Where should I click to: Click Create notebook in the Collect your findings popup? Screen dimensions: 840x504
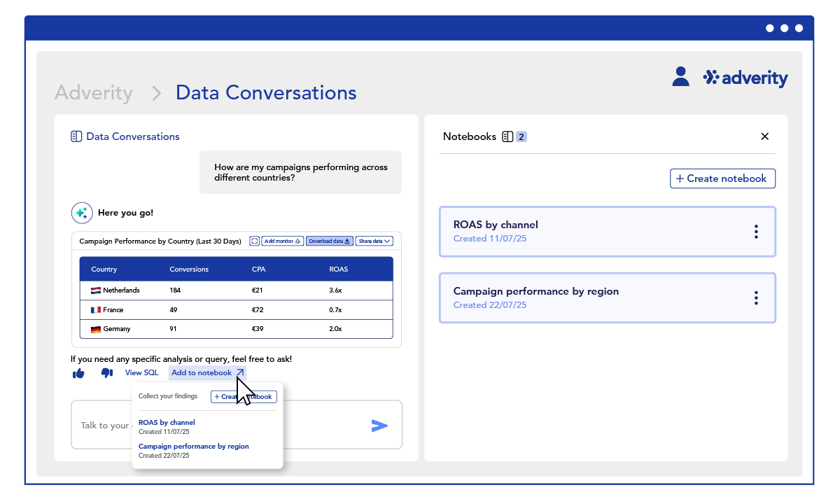pyautogui.click(x=244, y=397)
